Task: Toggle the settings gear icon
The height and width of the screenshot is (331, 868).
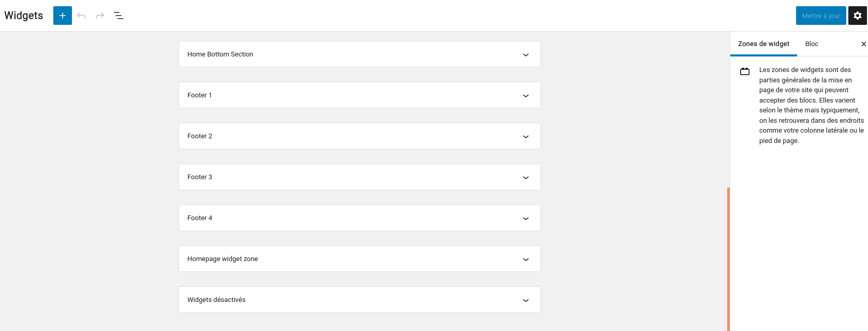Action: pyautogui.click(x=858, y=16)
